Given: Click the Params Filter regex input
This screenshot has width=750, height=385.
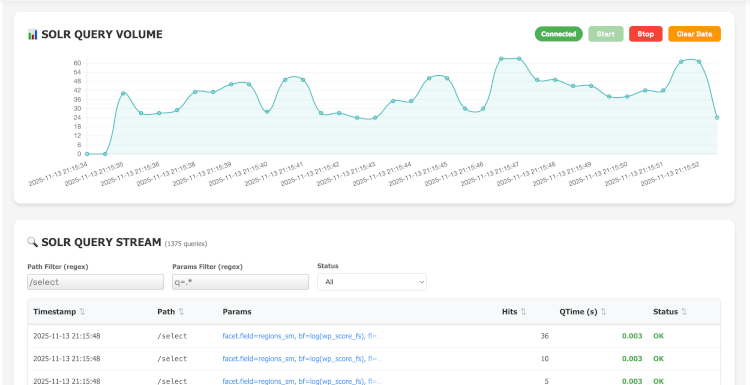Looking at the screenshot, I should coord(241,282).
